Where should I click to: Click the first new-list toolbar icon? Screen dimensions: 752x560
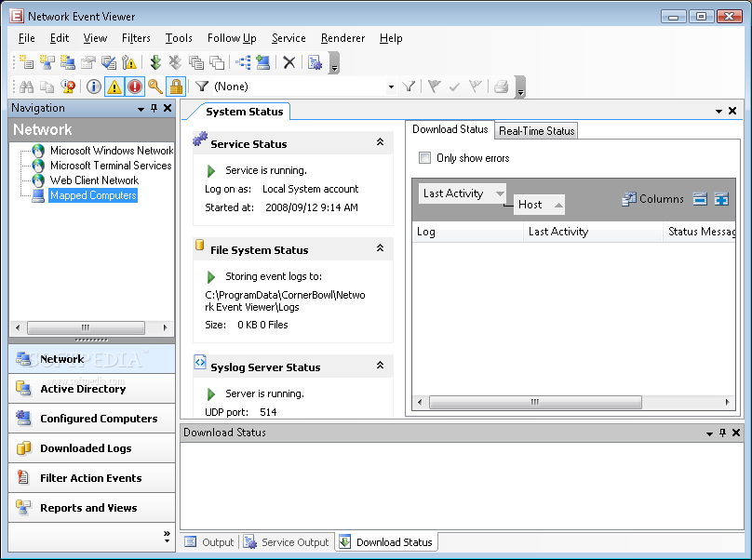click(27, 62)
